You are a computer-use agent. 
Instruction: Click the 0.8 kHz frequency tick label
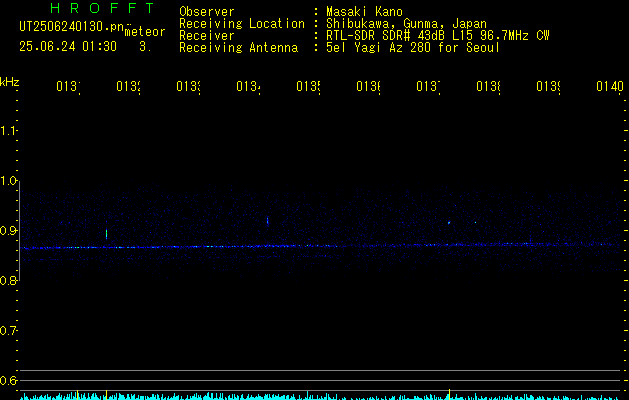pyautogui.click(x=8, y=280)
